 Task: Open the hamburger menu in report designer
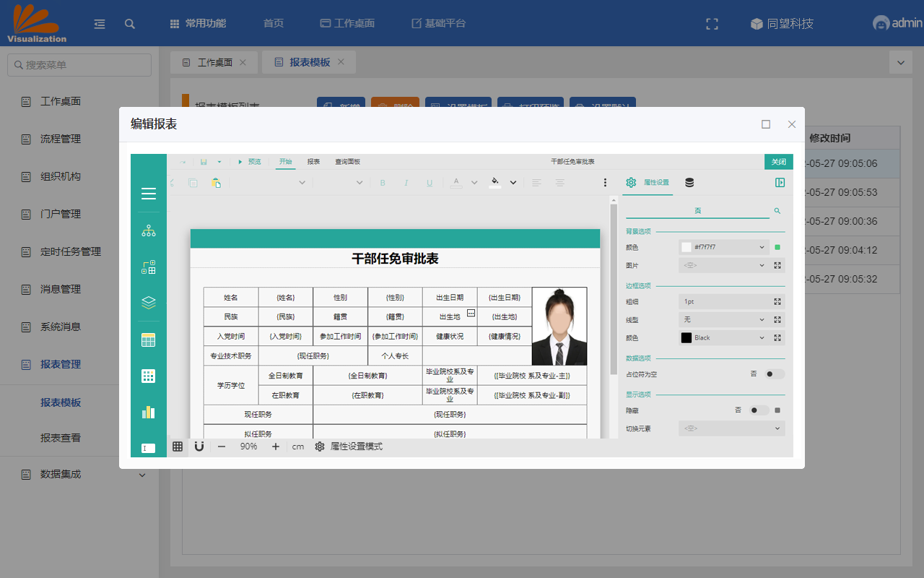pyautogui.click(x=149, y=194)
